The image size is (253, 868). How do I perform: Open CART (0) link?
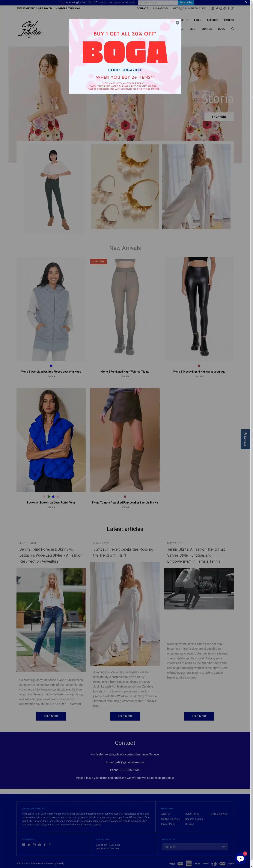coord(229,20)
